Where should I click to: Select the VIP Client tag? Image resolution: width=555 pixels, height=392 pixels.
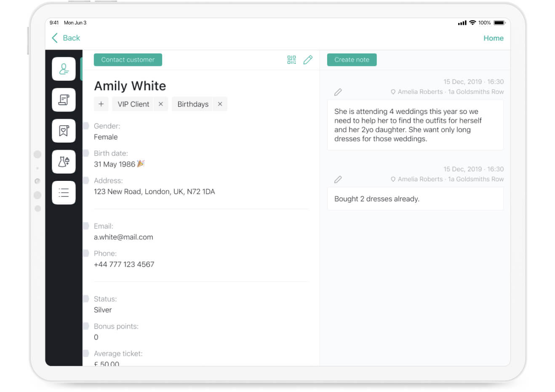133,104
